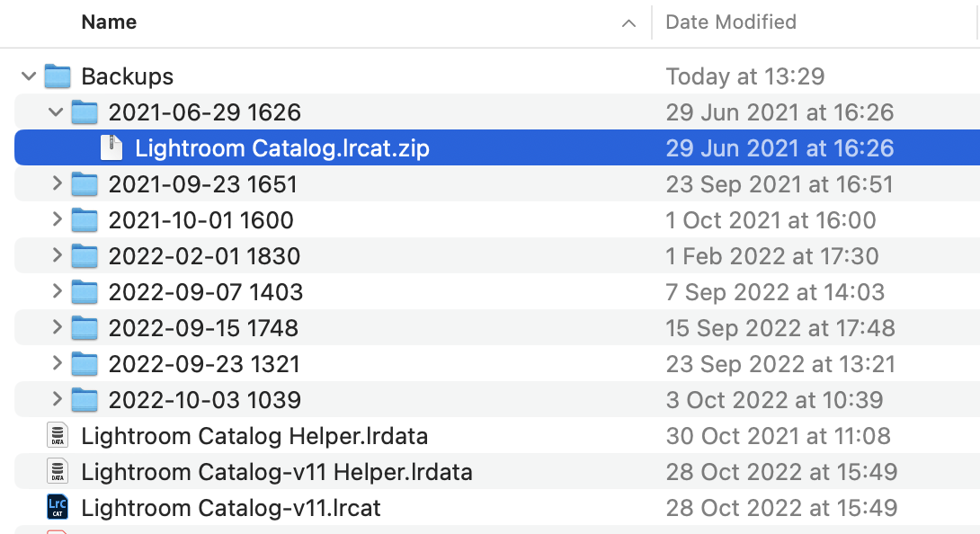Click the Lightroom Catalog-v11 Helper.lrdata data icon
The width and height of the screenshot is (980, 534).
click(x=58, y=471)
